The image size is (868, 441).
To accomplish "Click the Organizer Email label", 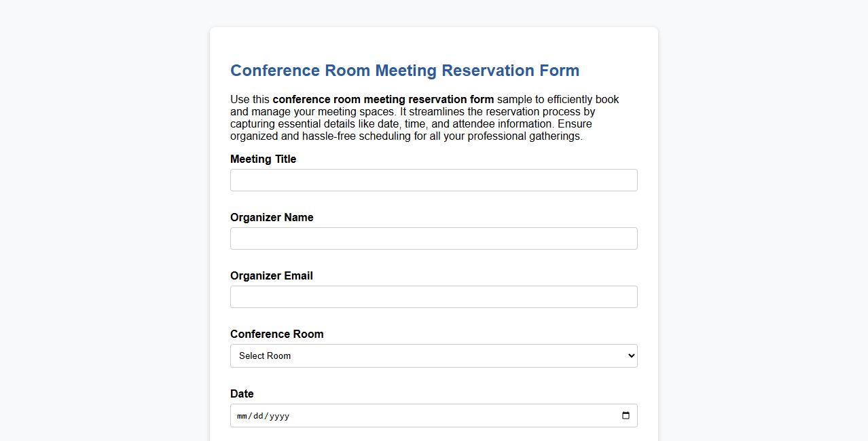I will click(271, 275).
